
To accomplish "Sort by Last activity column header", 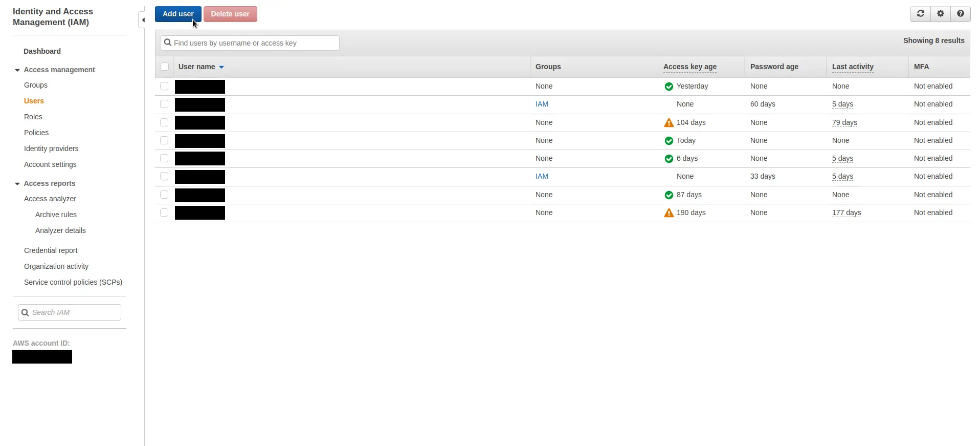I will coord(853,67).
